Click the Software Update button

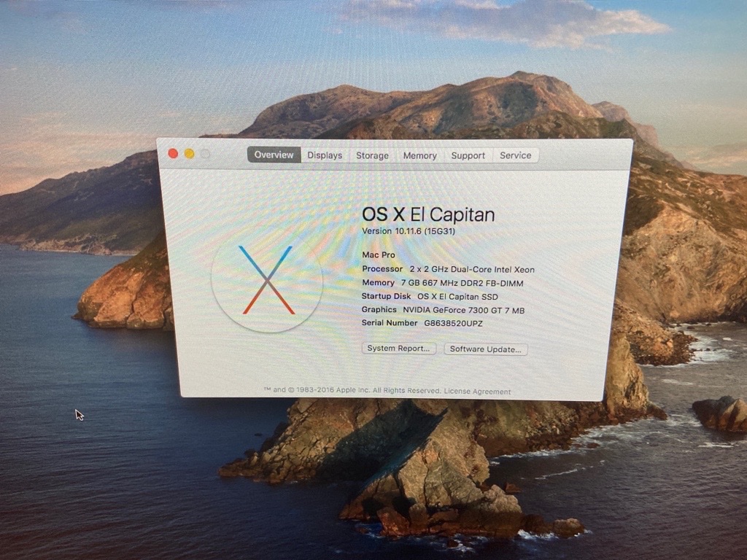click(485, 349)
